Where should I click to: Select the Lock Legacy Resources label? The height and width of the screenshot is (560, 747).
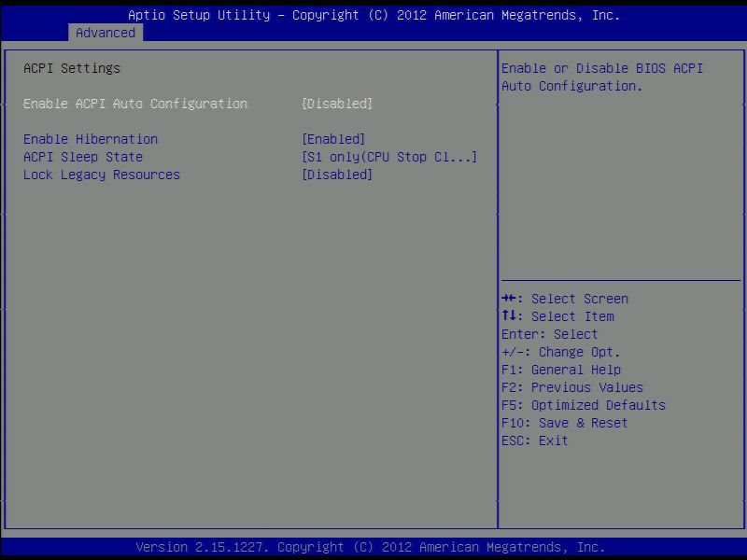(x=102, y=175)
